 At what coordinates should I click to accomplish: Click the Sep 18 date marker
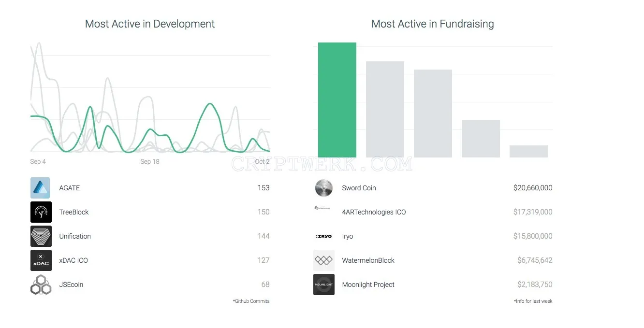click(150, 161)
